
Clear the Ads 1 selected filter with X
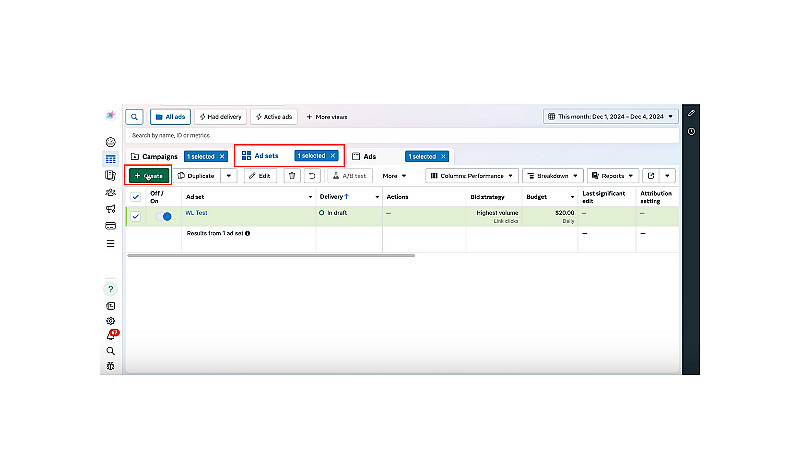(x=443, y=157)
